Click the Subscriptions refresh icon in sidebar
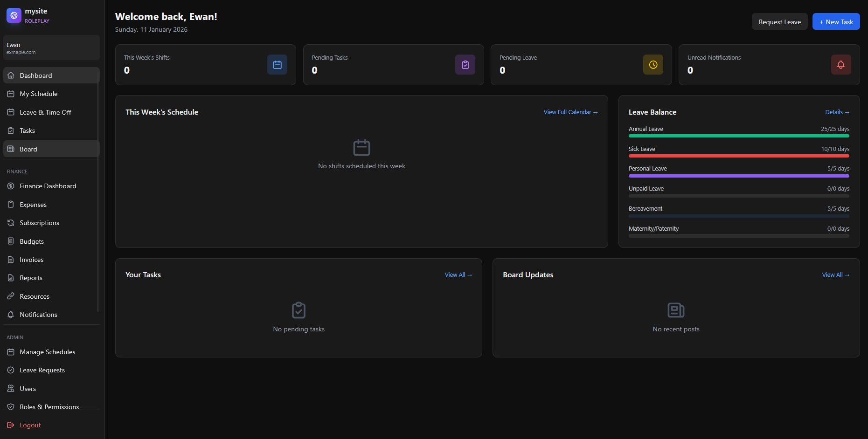 [11, 223]
